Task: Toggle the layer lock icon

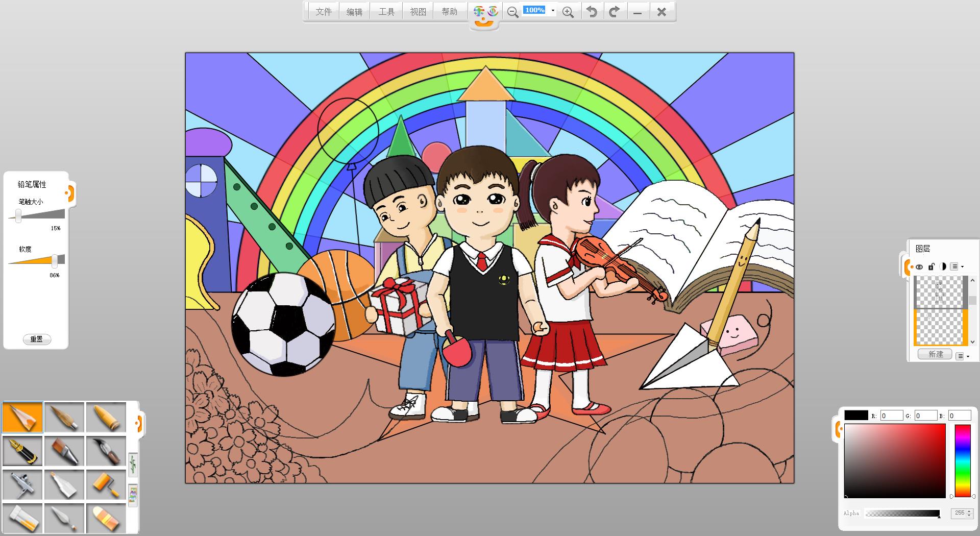Action: 931,266
